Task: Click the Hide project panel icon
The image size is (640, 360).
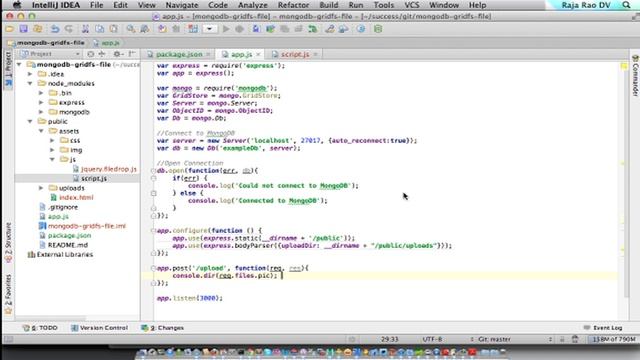Action: [x=132, y=54]
